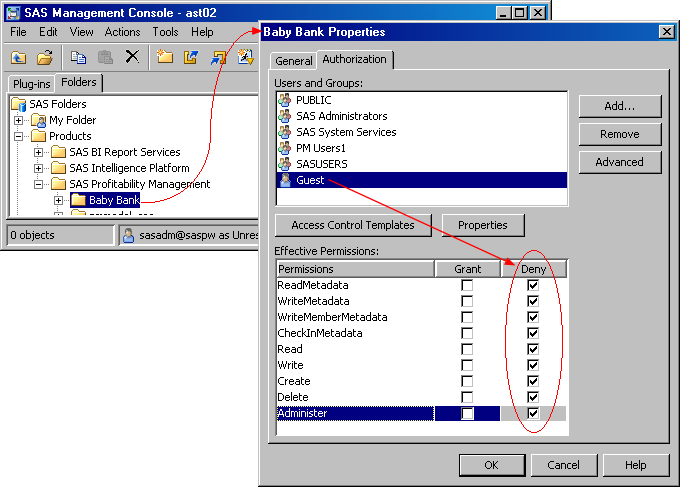Expand the SAS BI Report Services node

39,152
